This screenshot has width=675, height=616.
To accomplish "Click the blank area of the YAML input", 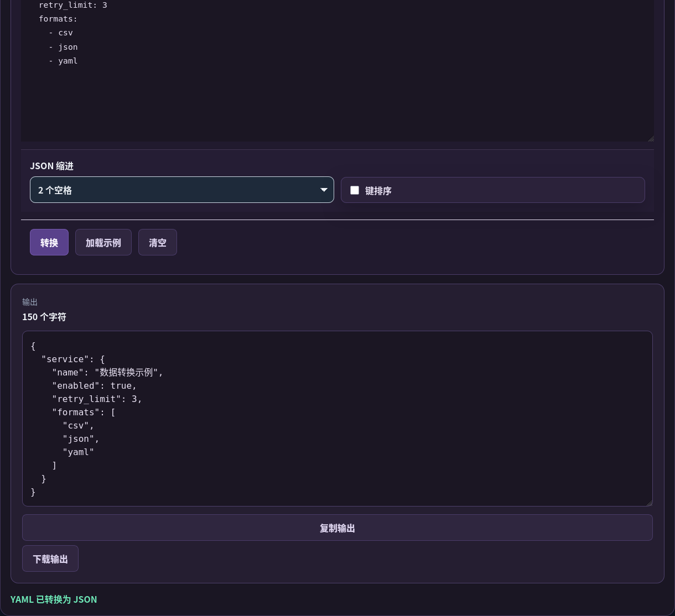I will tap(337, 102).
